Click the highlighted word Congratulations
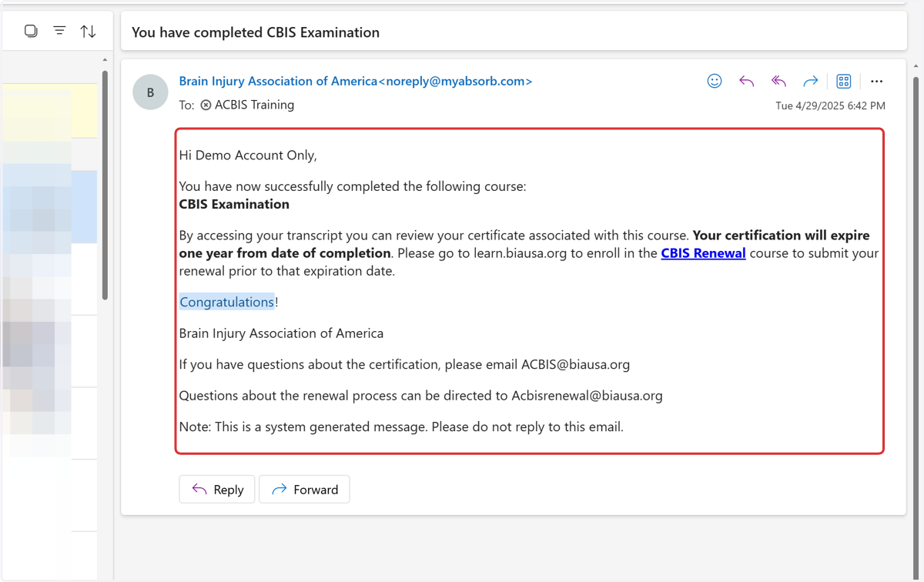Viewport: 924px width, 582px height. click(226, 302)
